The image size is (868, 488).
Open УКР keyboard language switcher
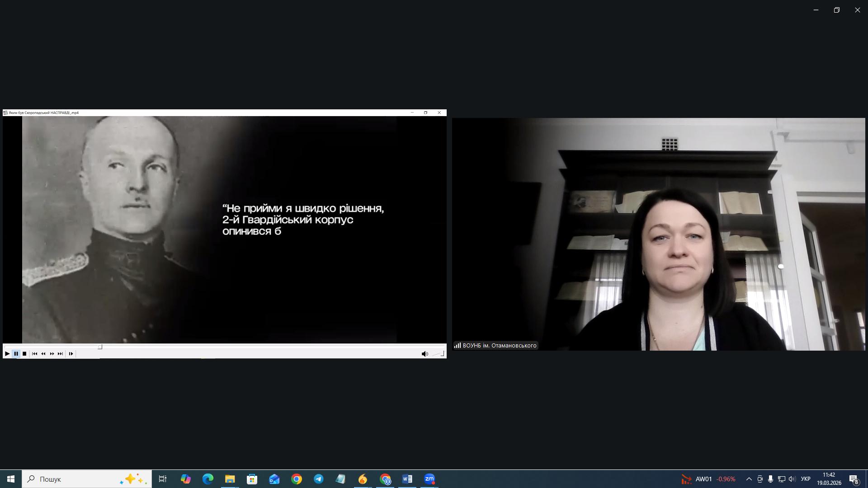point(806,479)
